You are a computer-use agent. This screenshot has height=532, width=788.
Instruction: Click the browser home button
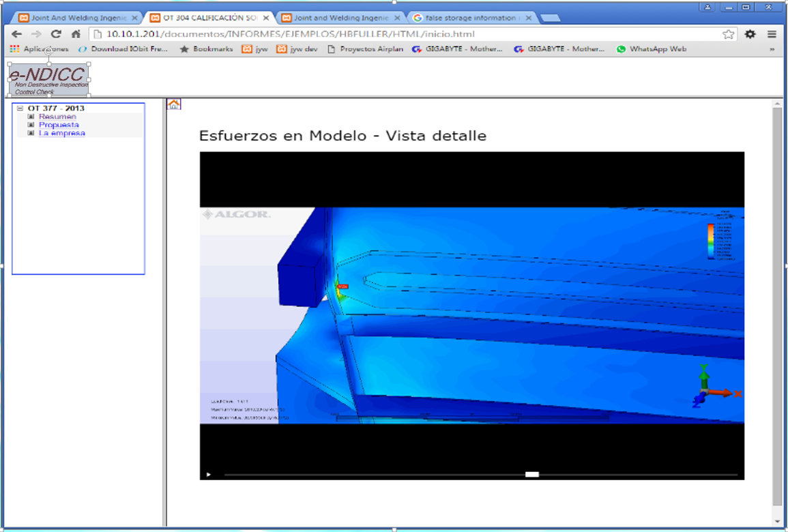76,34
